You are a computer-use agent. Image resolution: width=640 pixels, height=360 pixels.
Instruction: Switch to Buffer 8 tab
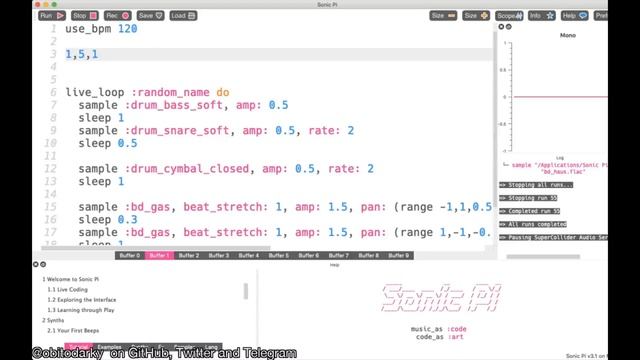369,256
